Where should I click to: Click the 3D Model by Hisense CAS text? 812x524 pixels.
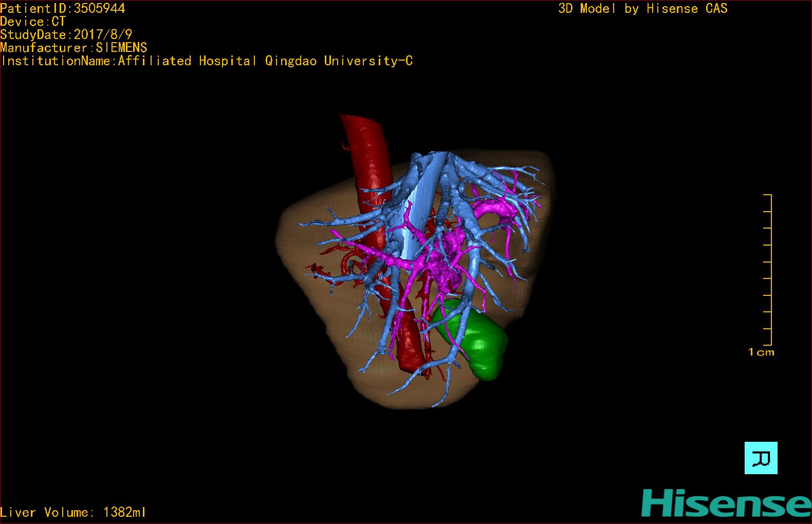click(643, 9)
